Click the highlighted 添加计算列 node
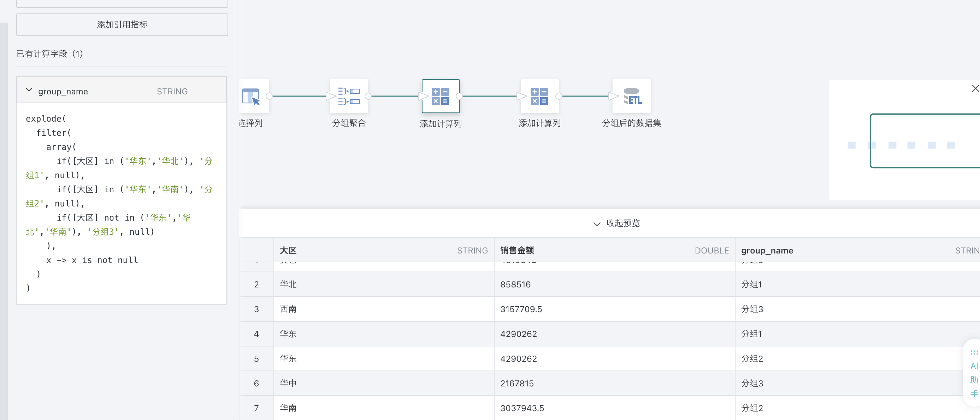Screen dimensions: 980x420 [x=440, y=96]
